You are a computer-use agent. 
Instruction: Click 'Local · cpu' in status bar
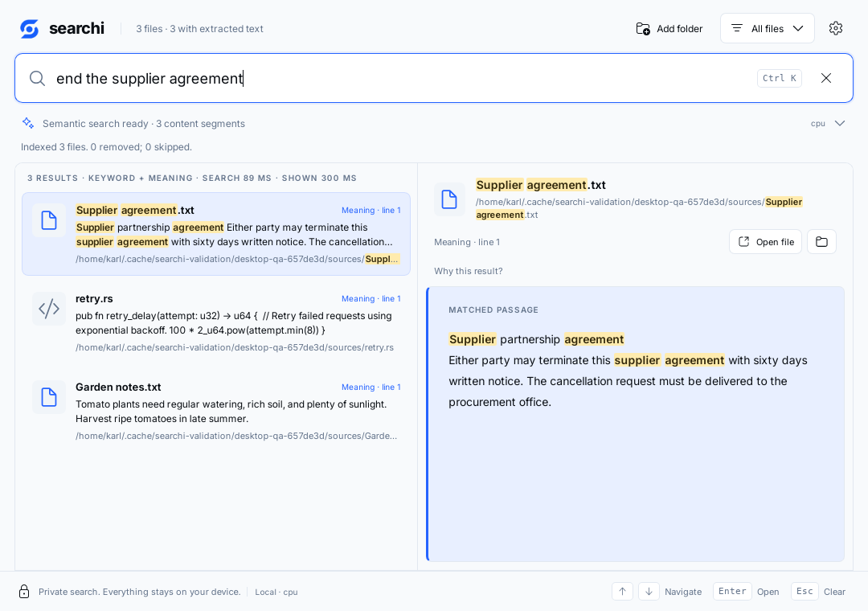276,593
